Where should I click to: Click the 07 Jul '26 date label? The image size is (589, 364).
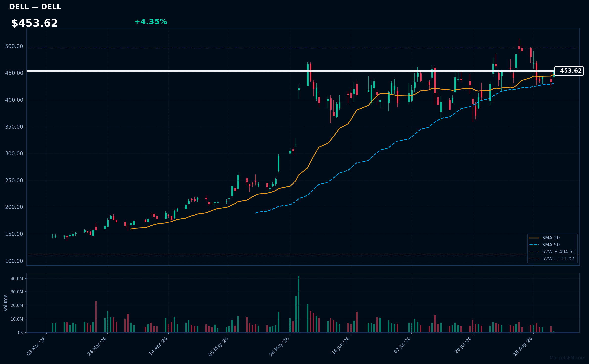click(x=402, y=345)
